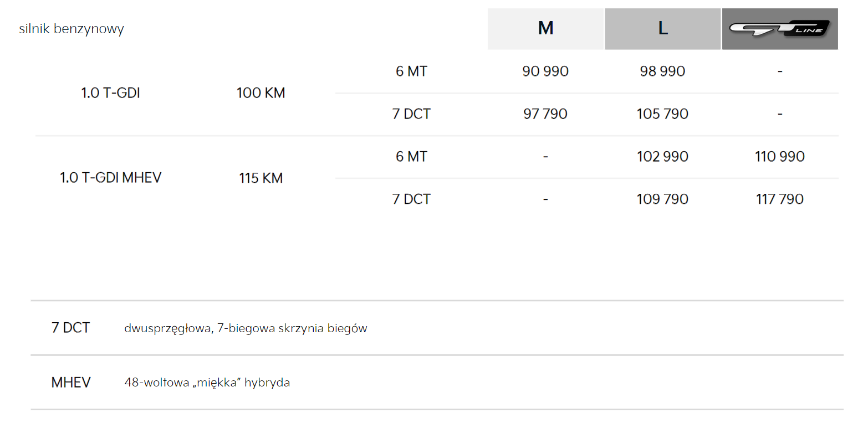Click the silnik benzynowy heading
Image resolution: width=868 pixels, height=423 pixels.
[72, 29]
